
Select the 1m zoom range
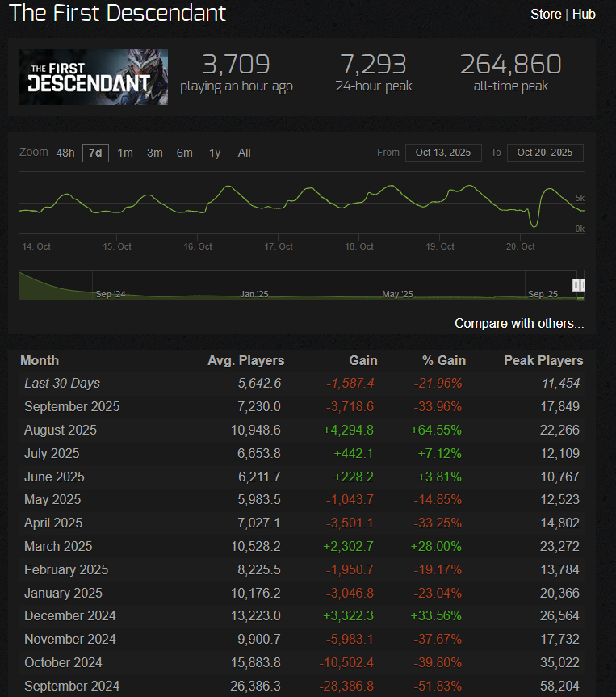coord(125,153)
